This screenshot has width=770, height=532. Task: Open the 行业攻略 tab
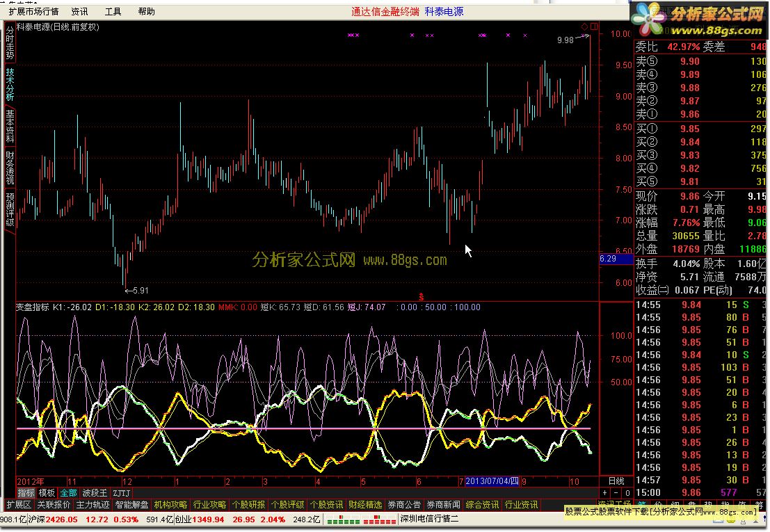coord(209,504)
